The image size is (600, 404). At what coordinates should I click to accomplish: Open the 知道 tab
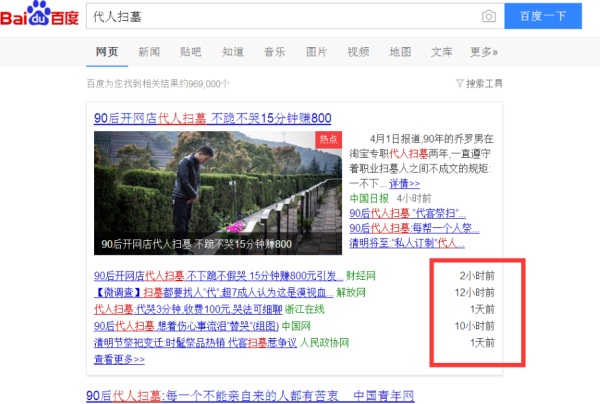point(233,52)
